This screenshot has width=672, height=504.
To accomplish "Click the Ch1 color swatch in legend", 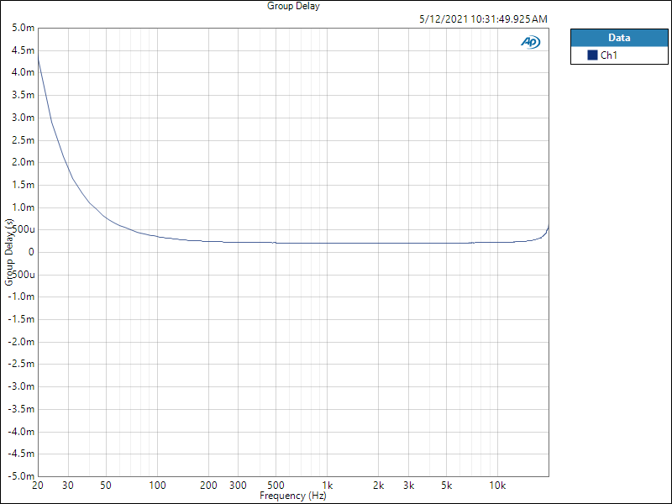I will point(592,55).
